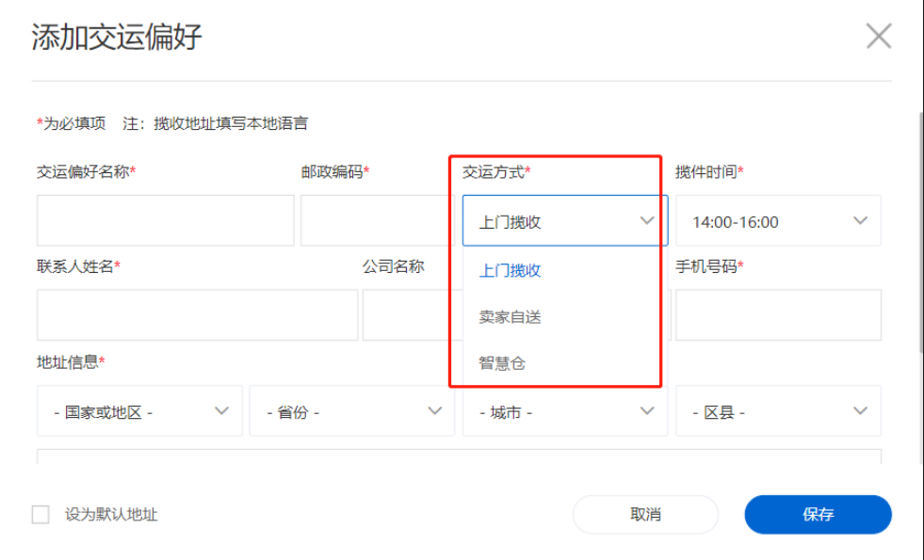Focus the 交运偏好名称 input field
Viewport: 924px width, 560px height.
click(166, 221)
